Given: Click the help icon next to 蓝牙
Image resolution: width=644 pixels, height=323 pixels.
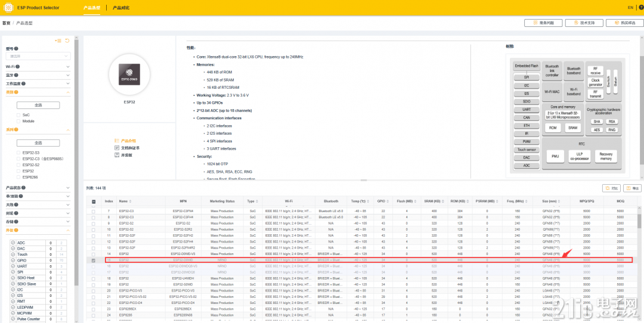Looking at the screenshot, I should tap(17, 75).
